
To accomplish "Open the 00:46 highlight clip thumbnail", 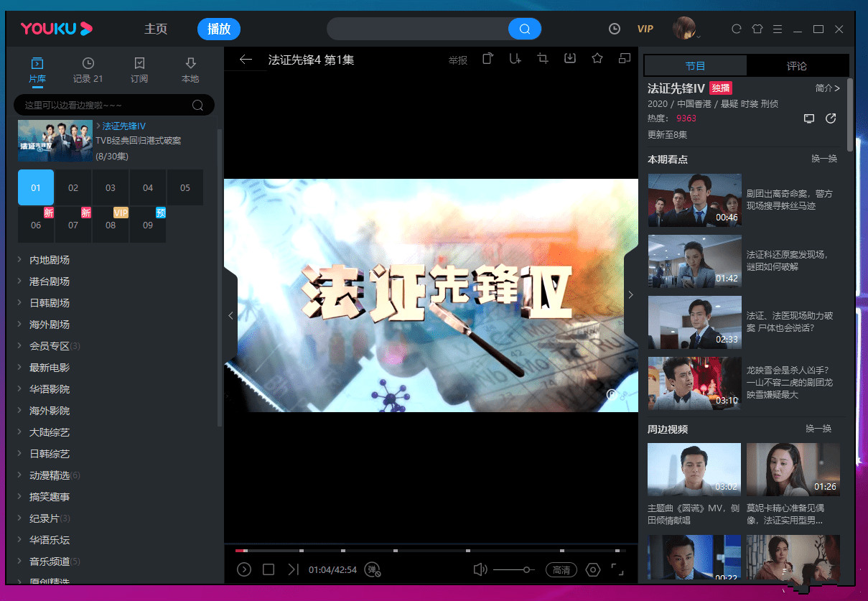I will tap(694, 200).
